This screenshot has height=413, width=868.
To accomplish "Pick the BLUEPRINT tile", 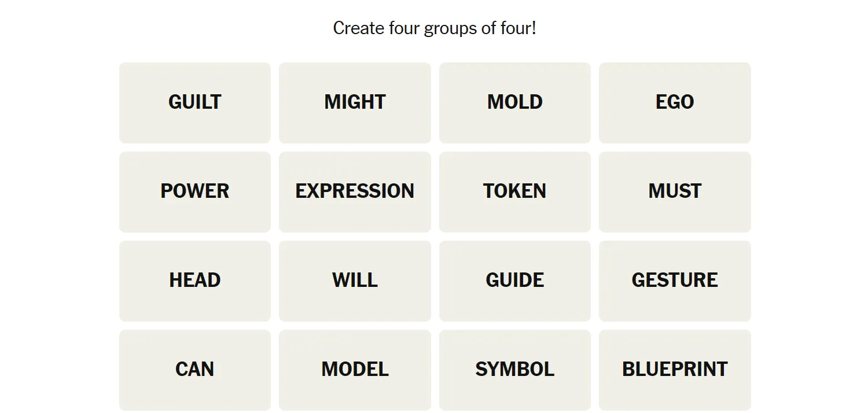I will point(675,370).
